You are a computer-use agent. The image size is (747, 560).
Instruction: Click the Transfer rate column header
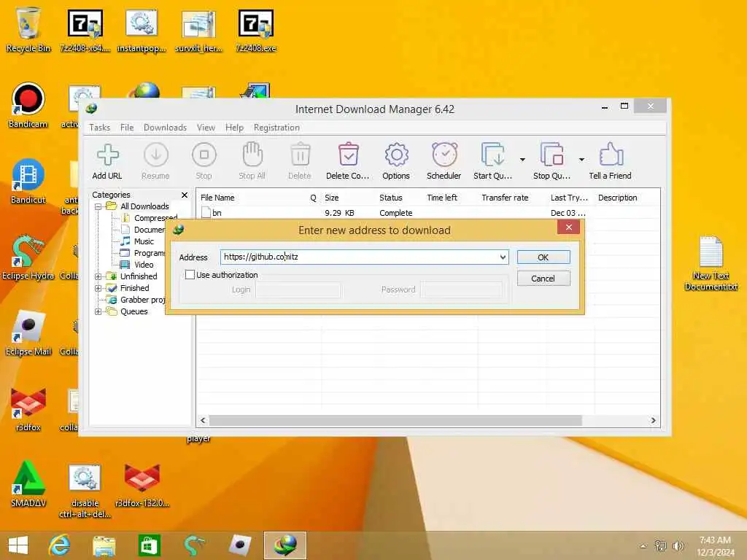pos(505,198)
